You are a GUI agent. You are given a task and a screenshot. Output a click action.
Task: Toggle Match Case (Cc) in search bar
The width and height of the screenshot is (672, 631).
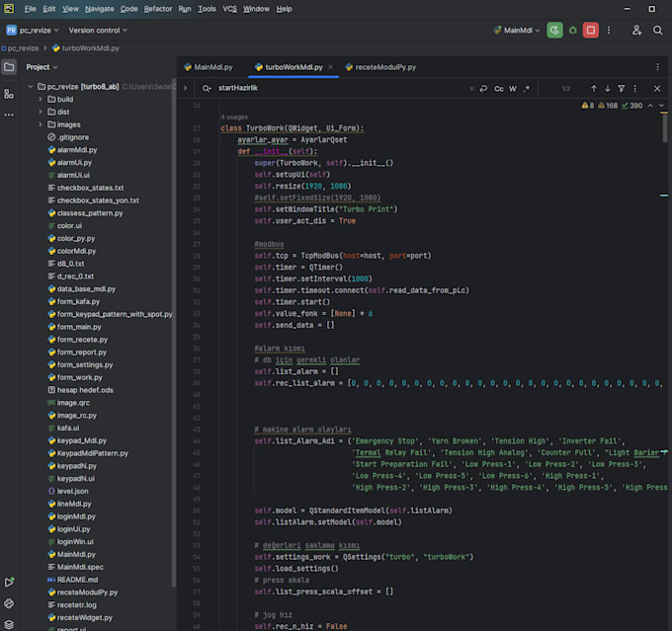click(499, 88)
